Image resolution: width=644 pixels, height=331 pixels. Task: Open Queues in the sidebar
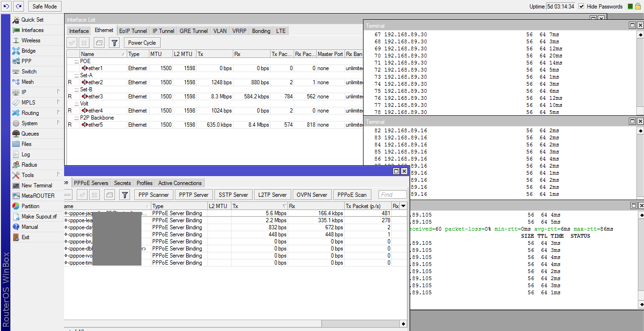(x=30, y=134)
